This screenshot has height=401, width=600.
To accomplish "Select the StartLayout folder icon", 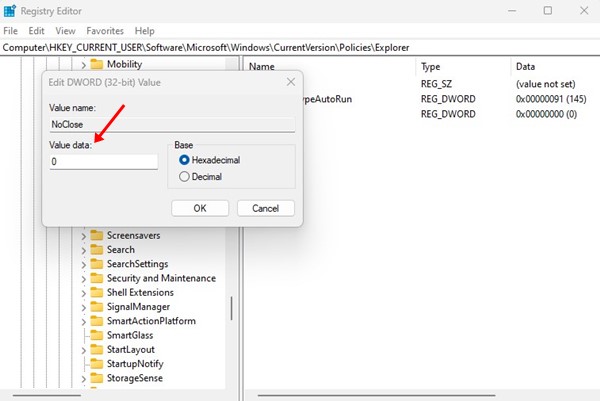I will (97, 350).
